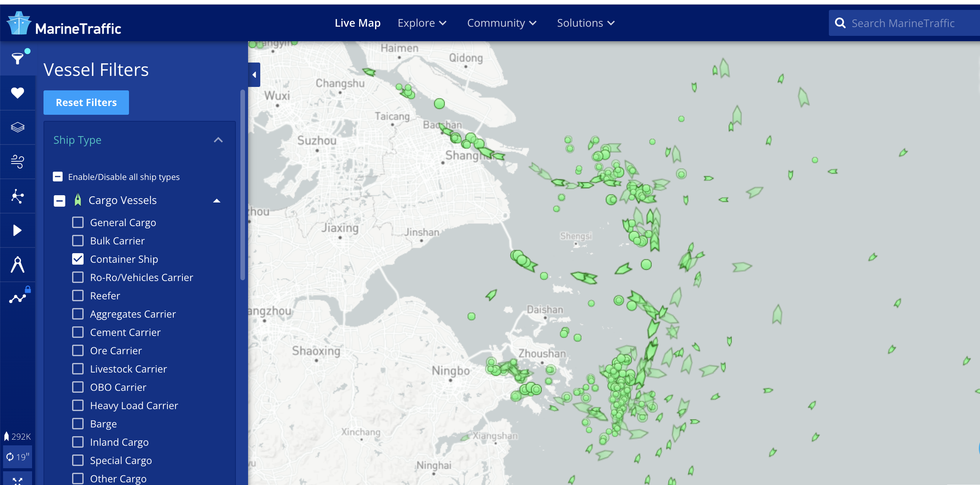Open the Explore dropdown menu

[422, 23]
